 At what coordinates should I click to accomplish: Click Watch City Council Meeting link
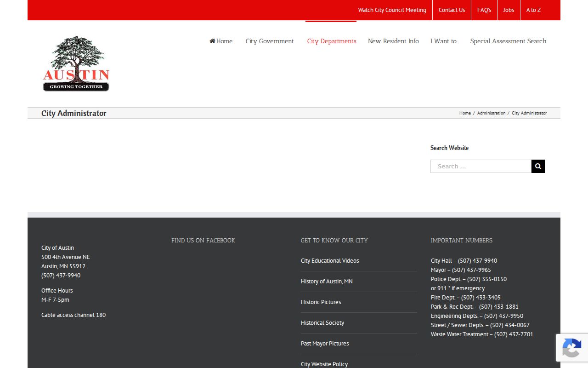pyautogui.click(x=392, y=10)
